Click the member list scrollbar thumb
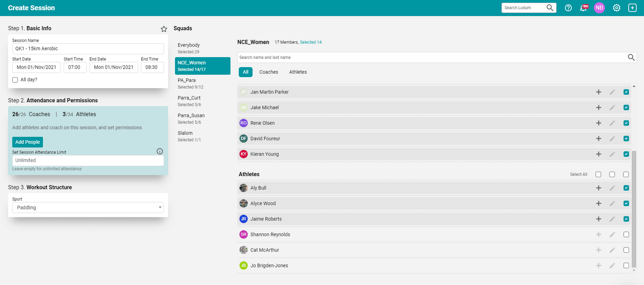This screenshot has width=644, height=285. click(x=634, y=209)
